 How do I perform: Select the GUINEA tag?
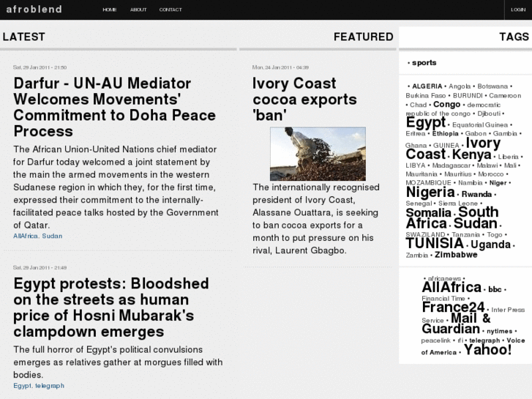[446, 146]
